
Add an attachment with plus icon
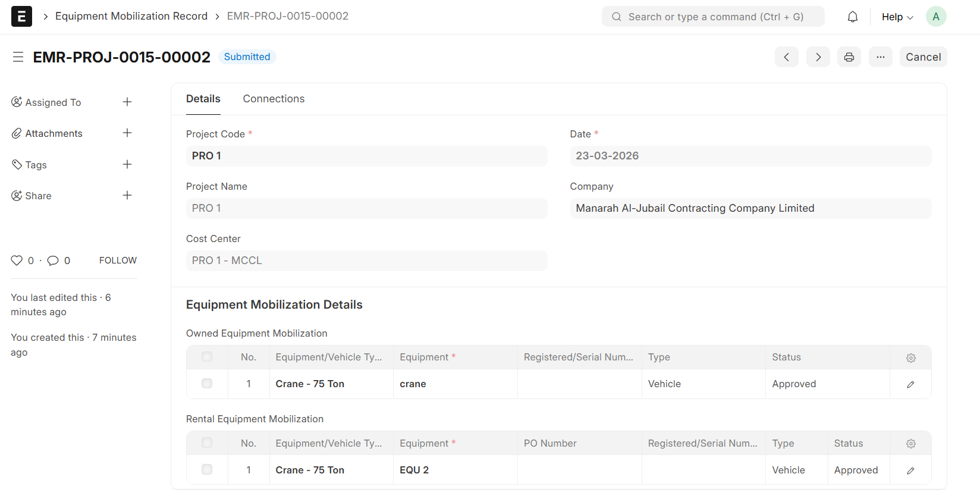127,133
